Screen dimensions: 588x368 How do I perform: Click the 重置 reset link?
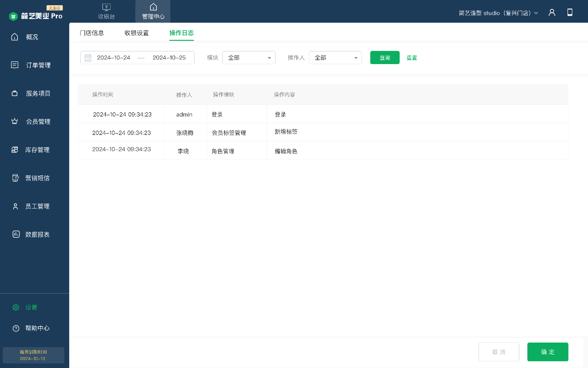coord(412,58)
